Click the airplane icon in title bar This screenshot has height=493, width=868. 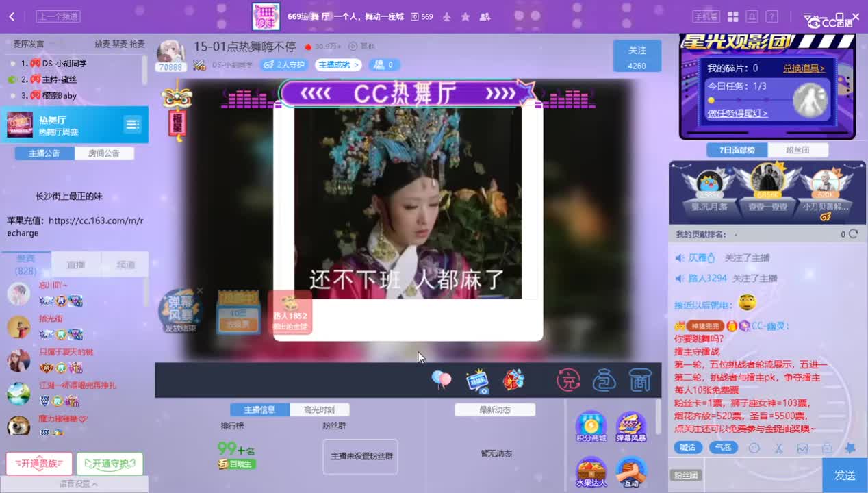(x=447, y=16)
